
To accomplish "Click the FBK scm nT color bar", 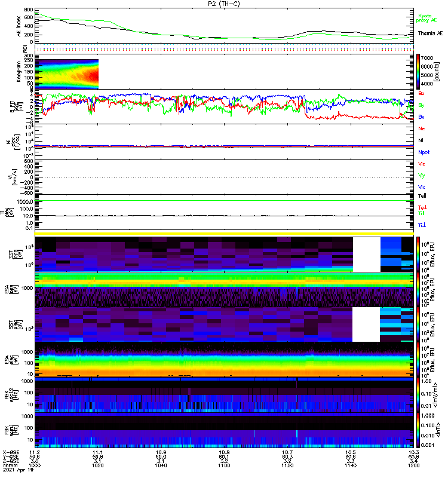I will 418,430.
